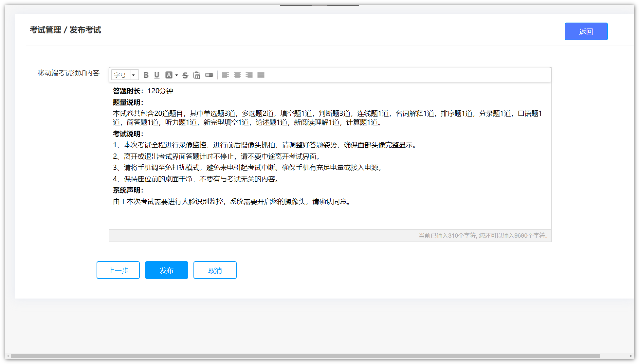
Task: Align text right
Action: pos(249,75)
